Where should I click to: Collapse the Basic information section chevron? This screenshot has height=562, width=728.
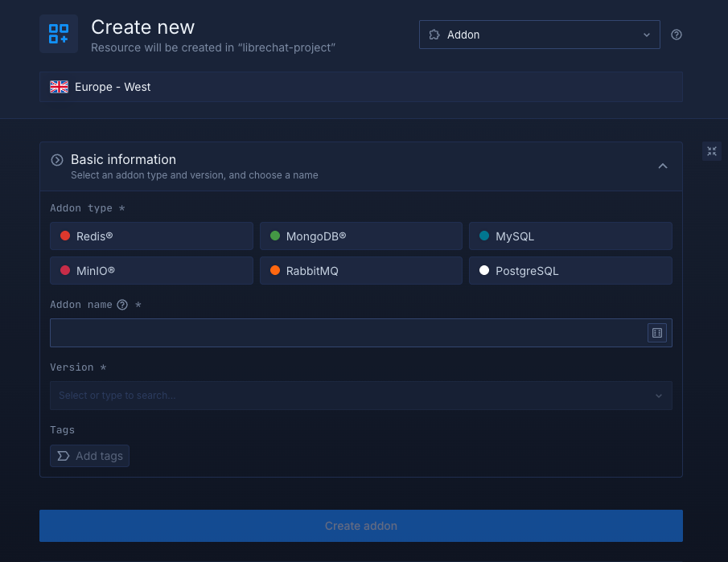[663, 166]
